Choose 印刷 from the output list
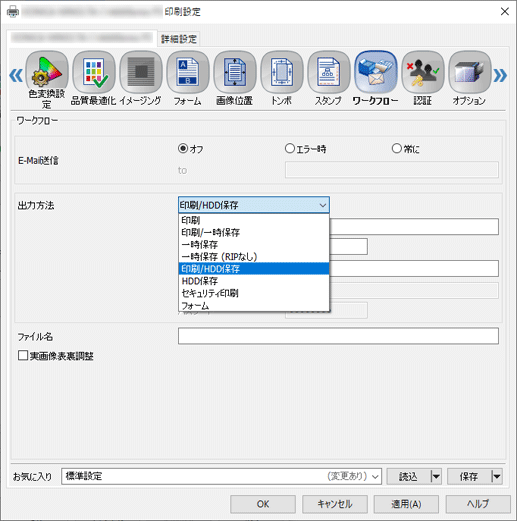 point(254,220)
